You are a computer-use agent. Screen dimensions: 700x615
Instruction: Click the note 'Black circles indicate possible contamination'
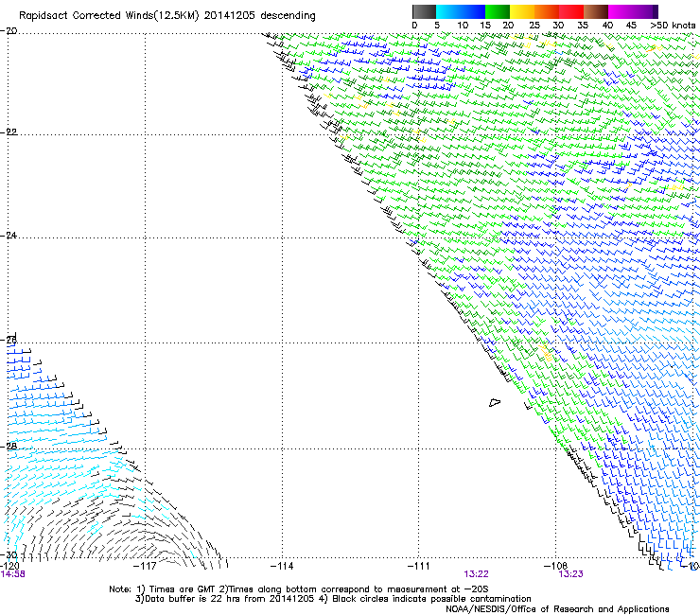pos(431,599)
